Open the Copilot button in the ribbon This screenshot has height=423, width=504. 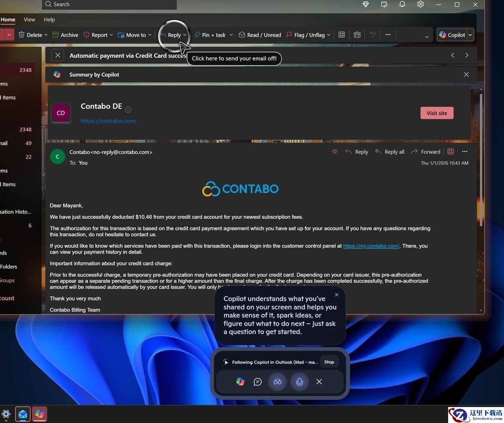coord(452,35)
